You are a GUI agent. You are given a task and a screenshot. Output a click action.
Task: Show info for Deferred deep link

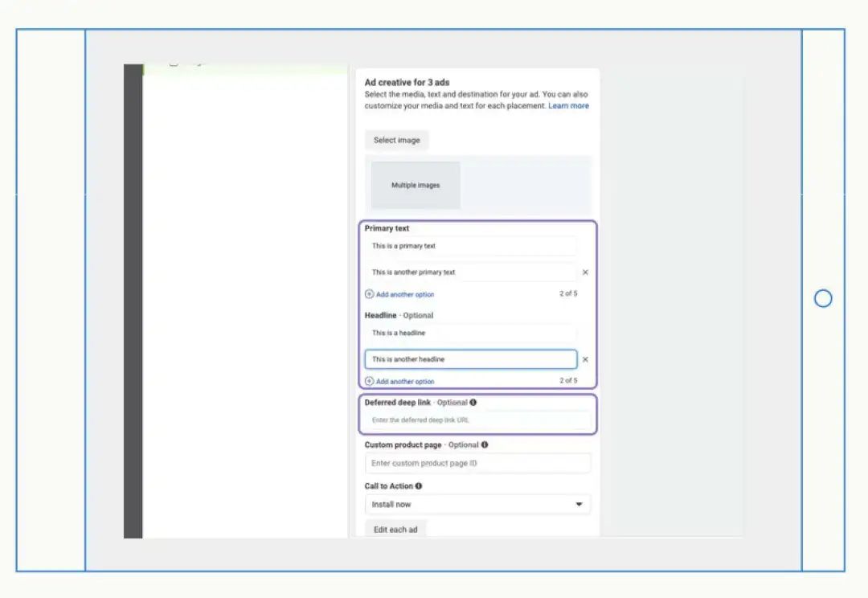pos(473,403)
